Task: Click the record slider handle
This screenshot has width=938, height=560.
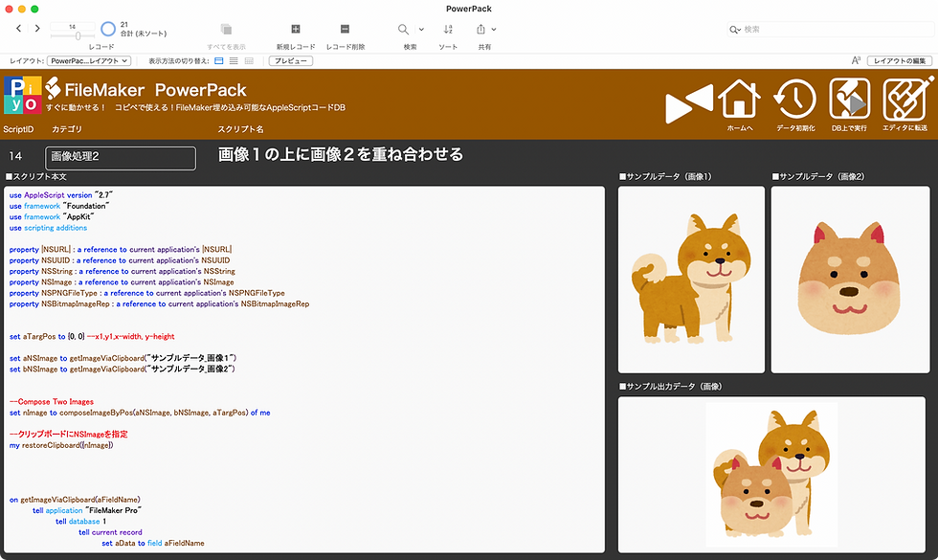Action: pos(78,36)
